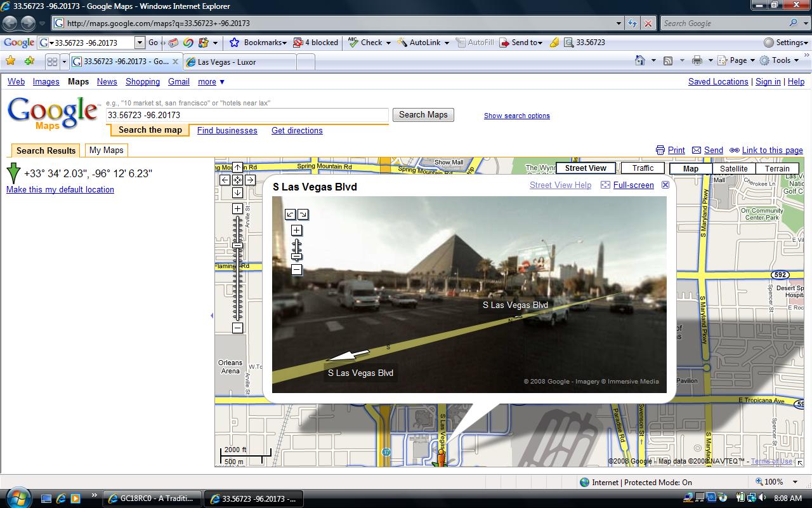Switch to Map view type

tap(691, 169)
